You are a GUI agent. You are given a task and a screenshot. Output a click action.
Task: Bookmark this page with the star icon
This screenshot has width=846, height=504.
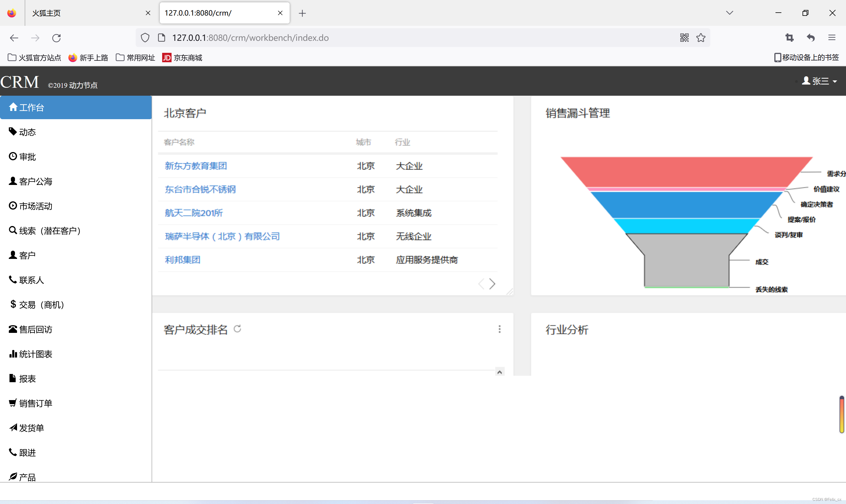701,38
